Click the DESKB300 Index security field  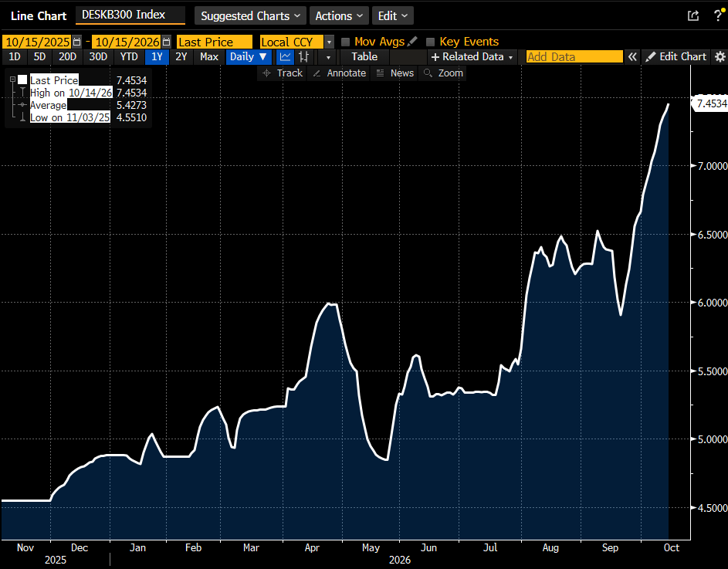[130, 15]
